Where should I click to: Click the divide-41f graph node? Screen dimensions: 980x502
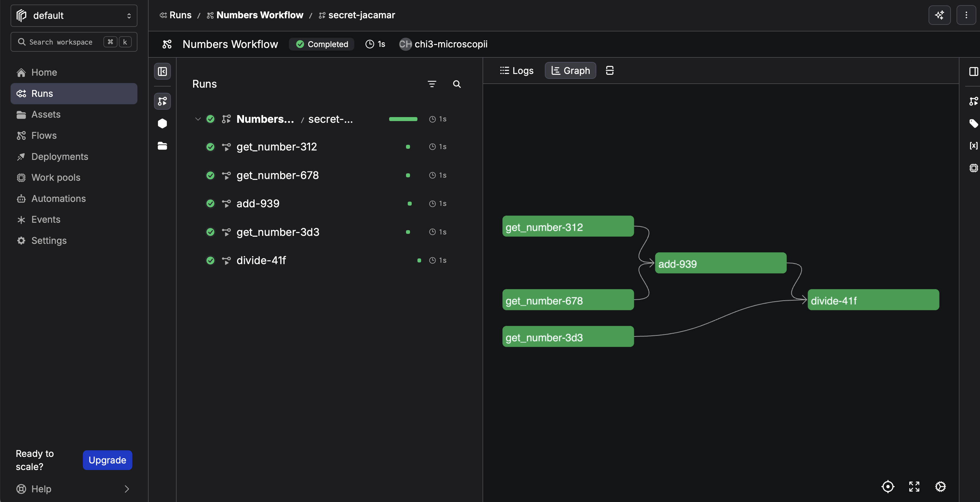tap(873, 300)
